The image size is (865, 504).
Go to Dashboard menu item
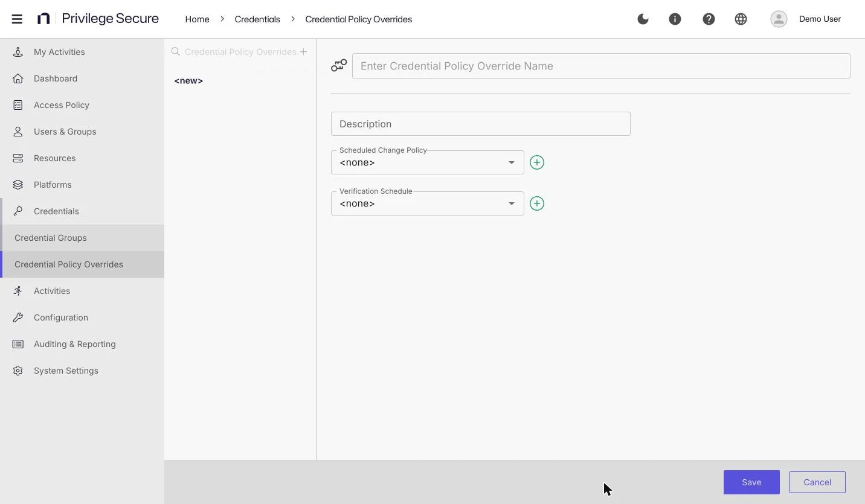tap(82, 78)
